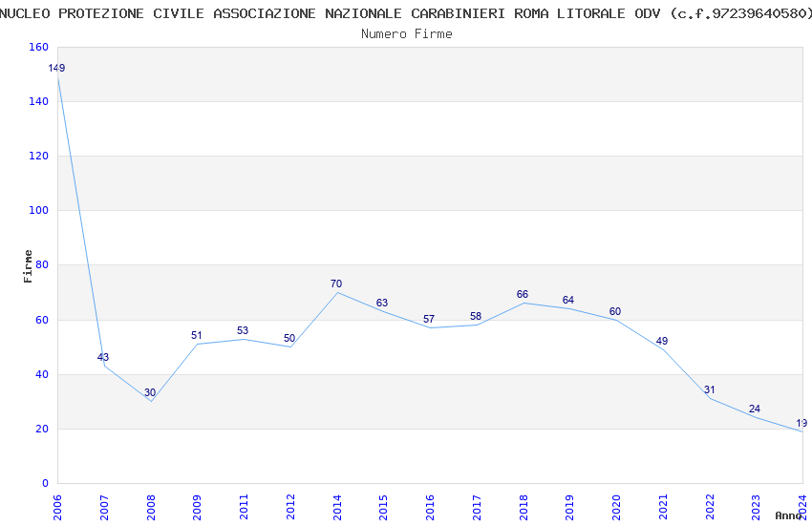Click the y-axis value 140
The width and height of the screenshot is (812, 525).
click(x=38, y=101)
